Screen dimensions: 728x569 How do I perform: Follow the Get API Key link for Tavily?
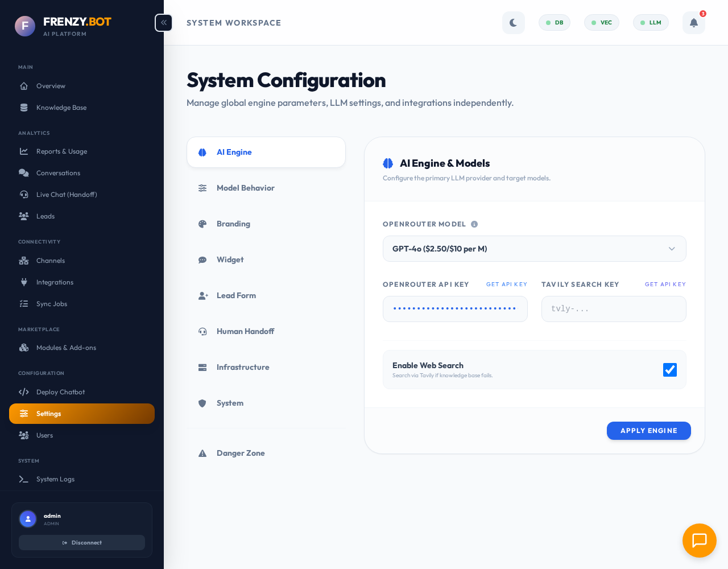(x=665, y=284)
